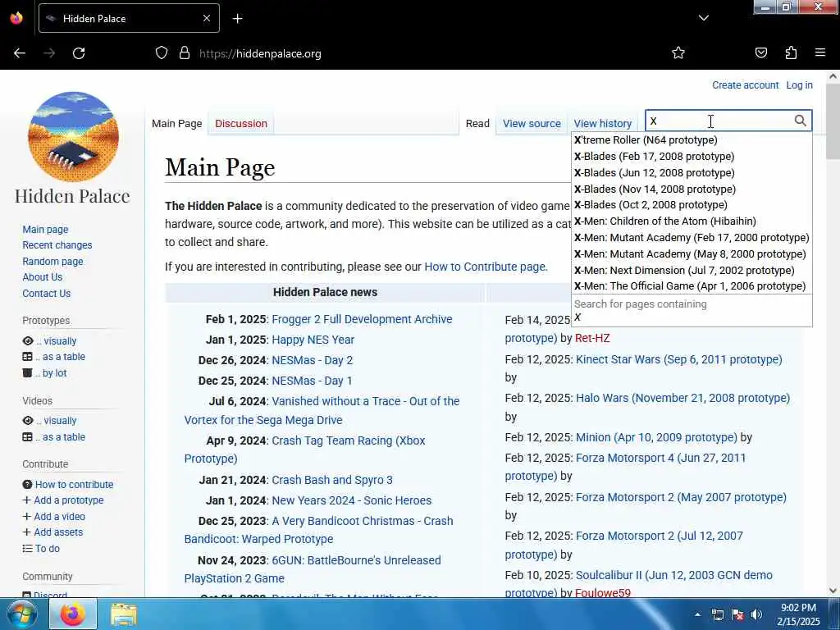Bookmark this page with the star icon

678,53
